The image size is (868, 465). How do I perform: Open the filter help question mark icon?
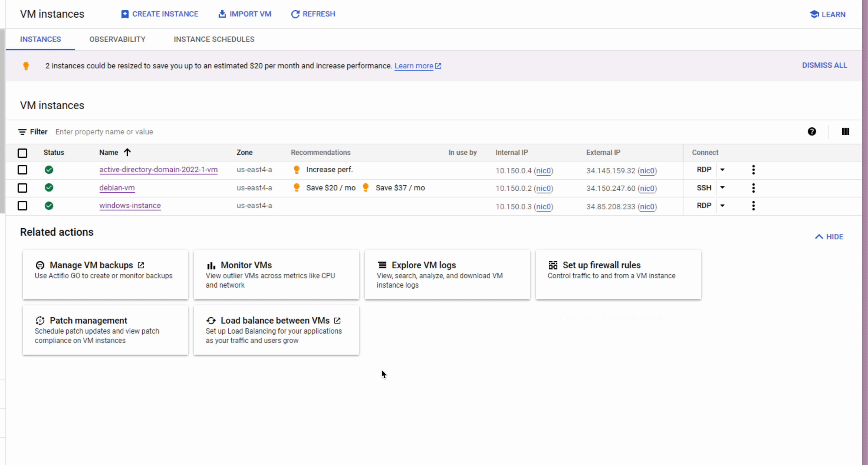point(812,132)
